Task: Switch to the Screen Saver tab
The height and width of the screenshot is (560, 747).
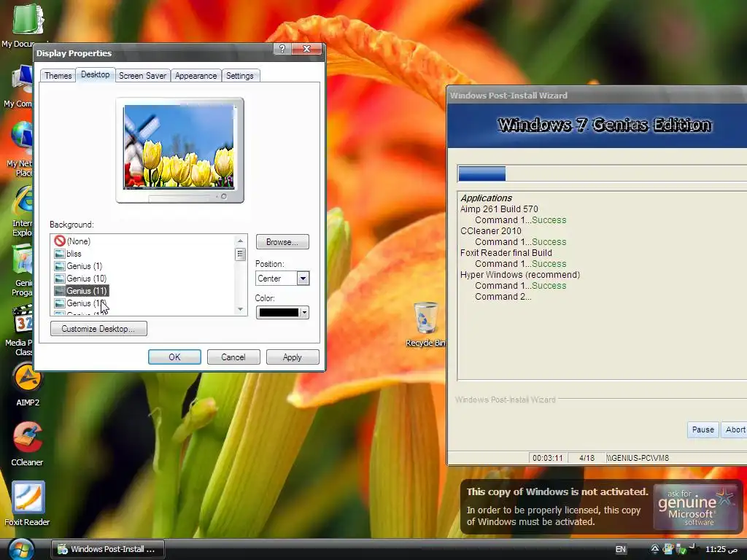Action: [142, 76]
